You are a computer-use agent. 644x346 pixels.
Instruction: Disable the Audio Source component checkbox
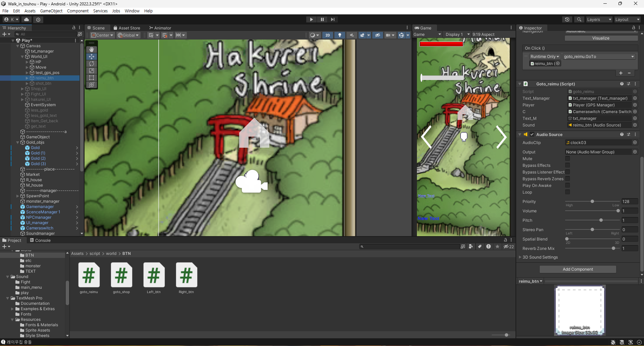(x=532, y=134)
